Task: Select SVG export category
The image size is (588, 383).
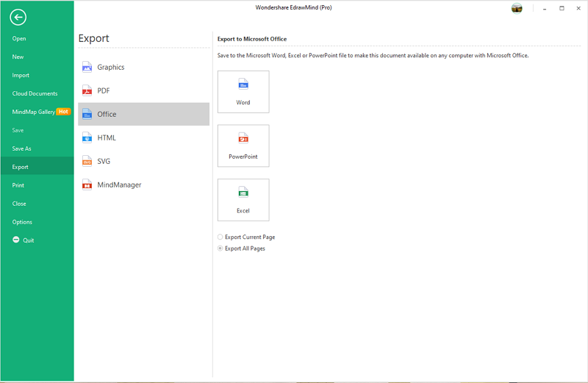Action: click(x=143, y=161)
